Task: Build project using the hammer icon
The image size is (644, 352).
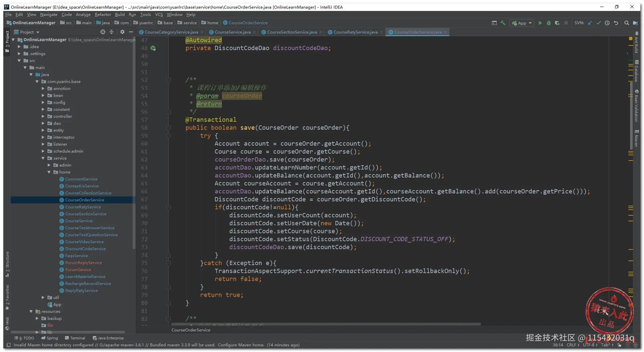Action: pyautogui.click(x=503, y=23)
